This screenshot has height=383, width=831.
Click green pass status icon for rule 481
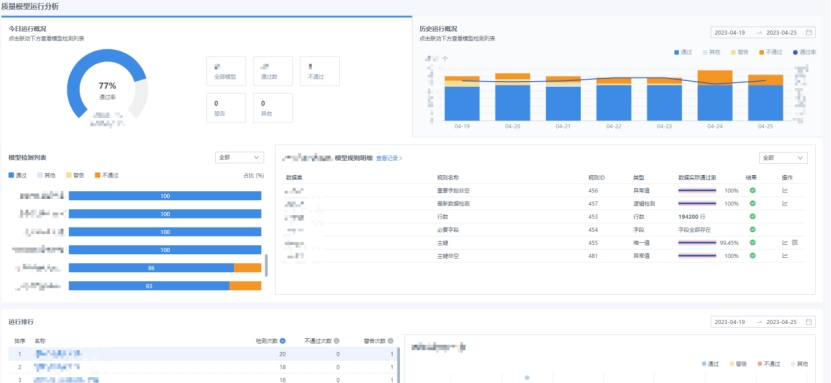point(752,256)
